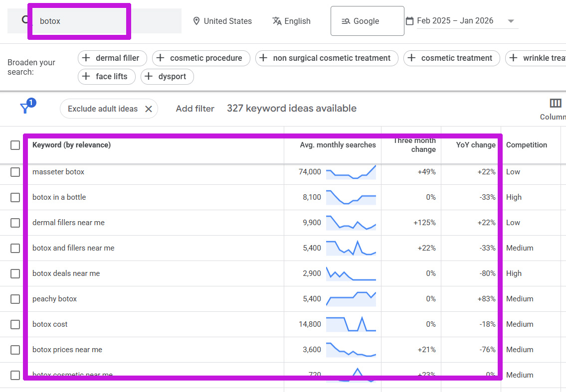Select the botox cost row checkbox

pyautogui.click(x=15, y=324)
